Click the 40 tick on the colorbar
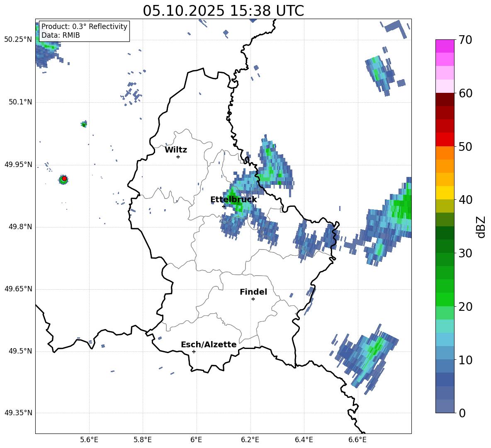This screenshot has width=491, height=448. point(465,200)
